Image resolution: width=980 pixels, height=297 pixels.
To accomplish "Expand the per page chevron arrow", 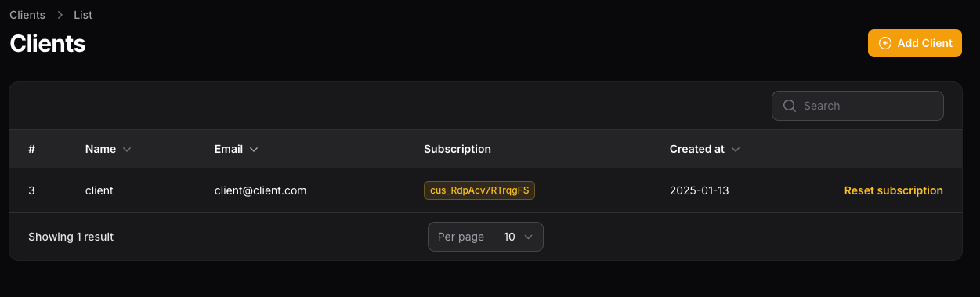I will click(528, 237).
